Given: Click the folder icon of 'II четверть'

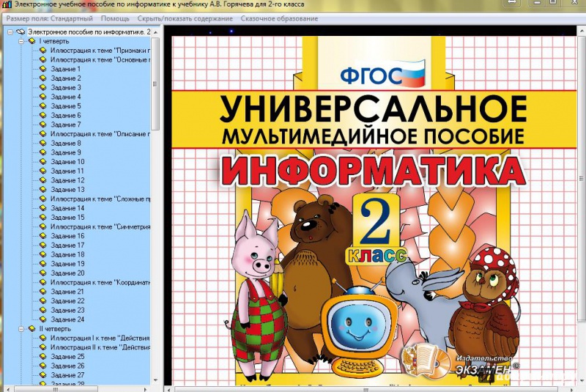Looking at the screenshot, I should tap(32, 328).
